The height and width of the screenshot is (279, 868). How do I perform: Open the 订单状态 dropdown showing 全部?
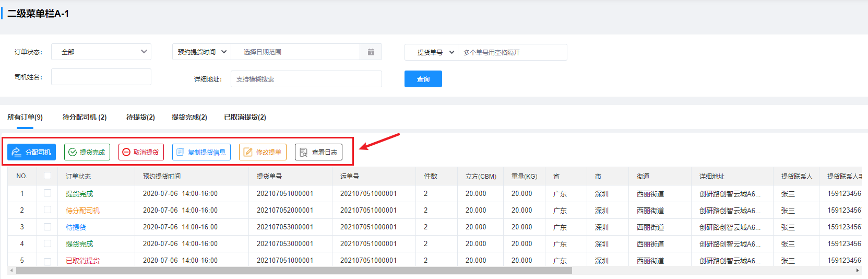coord(101,52)
